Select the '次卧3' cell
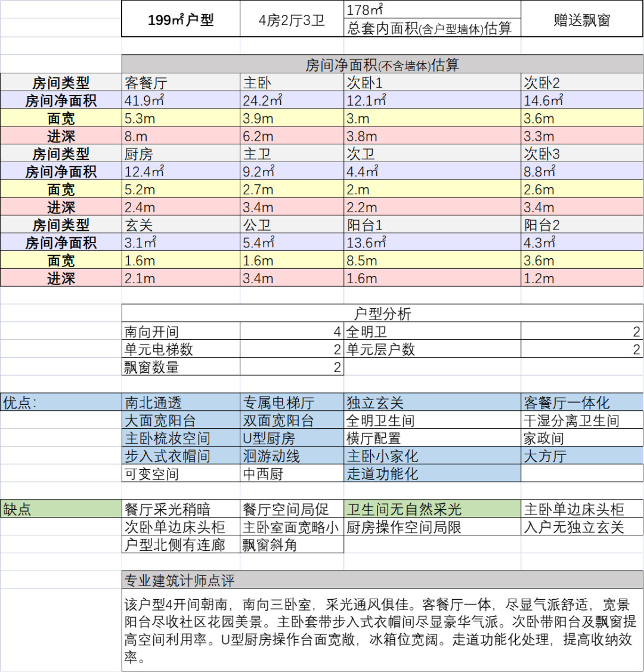Image resolution: width=644 pixels, height=672 pixels. pos(582,153)
